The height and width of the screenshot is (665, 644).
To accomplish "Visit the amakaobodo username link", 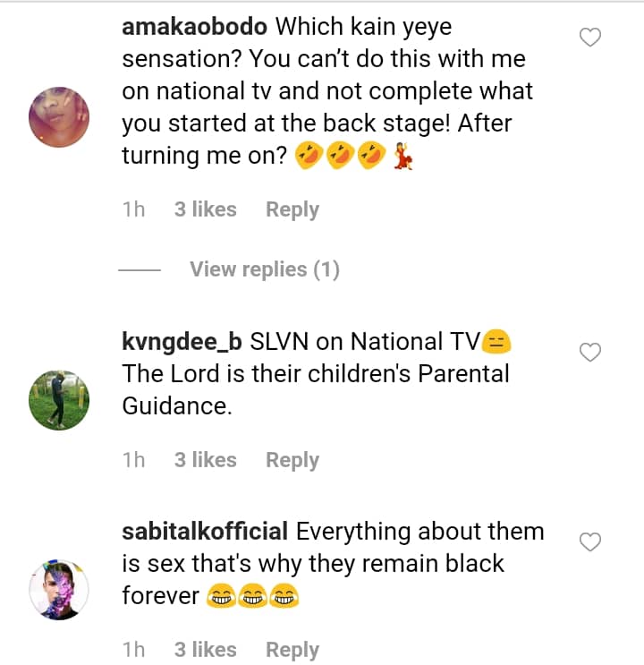I will pos(193,27).
